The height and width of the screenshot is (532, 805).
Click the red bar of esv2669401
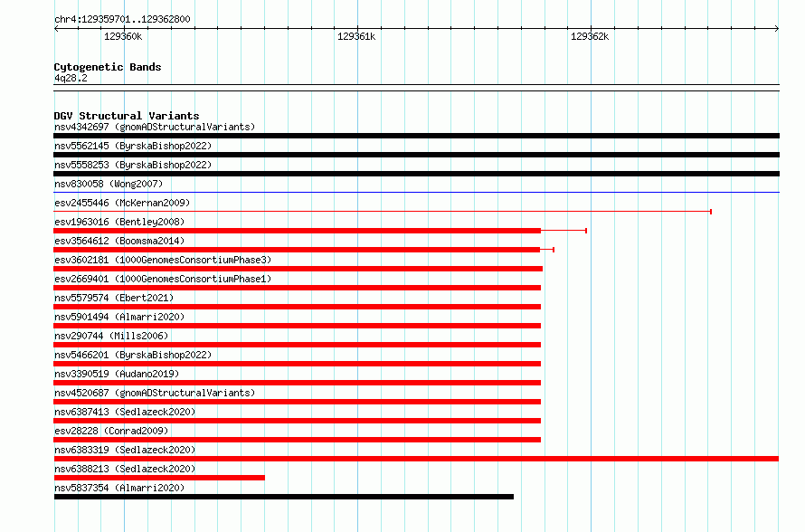pos(297,288)
